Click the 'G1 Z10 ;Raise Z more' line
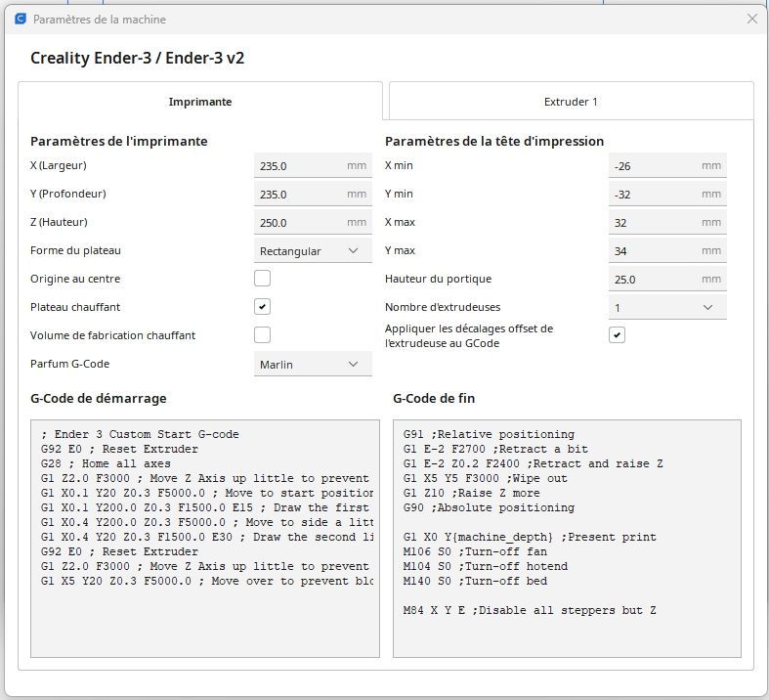 (x=472, y=493)
